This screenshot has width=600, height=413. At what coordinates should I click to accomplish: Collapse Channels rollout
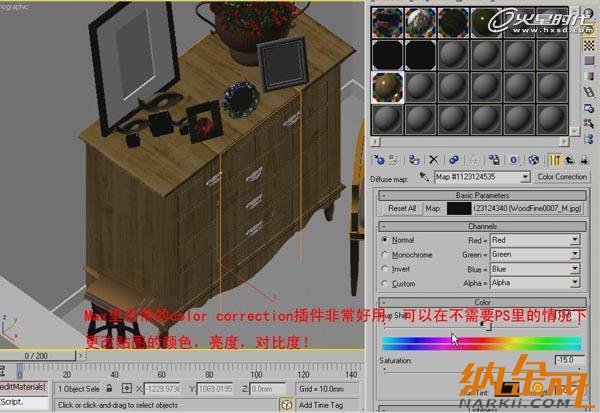coord(482,226)
